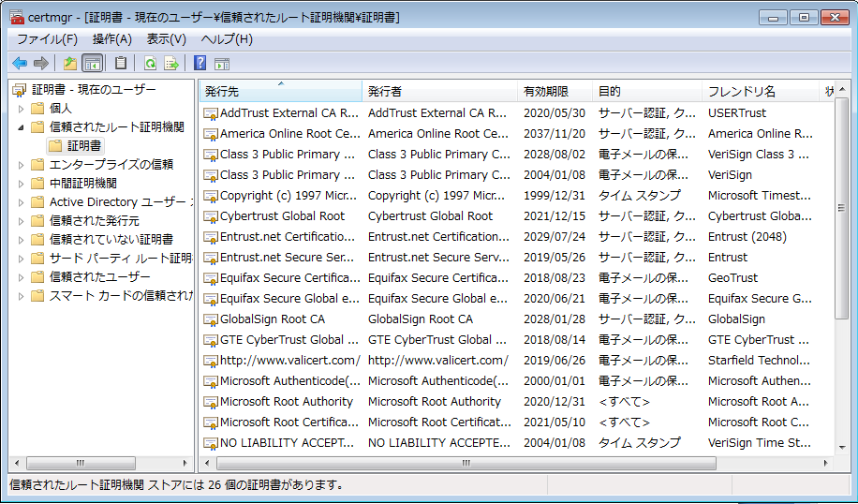This screenshot has height=504, width=858.
Task: Click certificate icon of America Online Root row
Action: 211,134
